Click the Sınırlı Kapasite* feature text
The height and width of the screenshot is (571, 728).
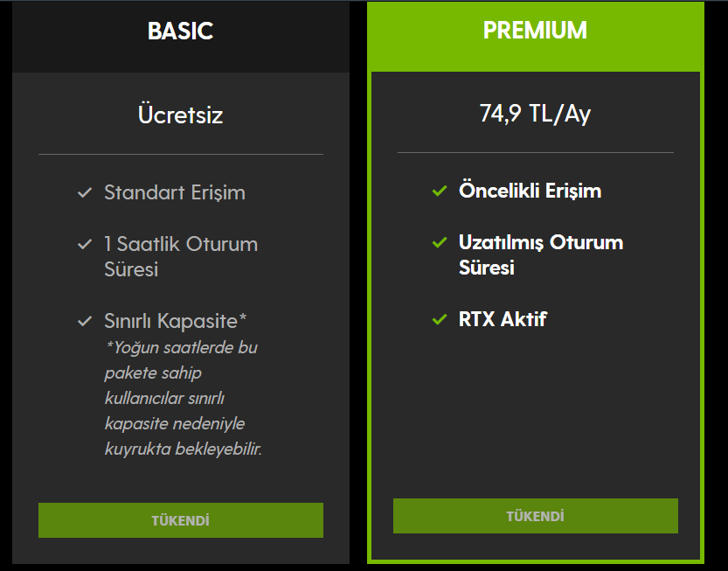175,321
